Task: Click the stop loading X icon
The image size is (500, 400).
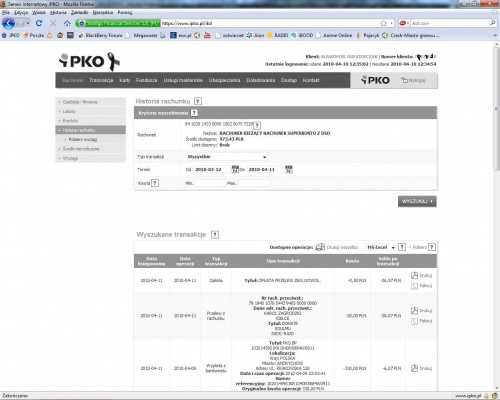Action: point(53,23)
